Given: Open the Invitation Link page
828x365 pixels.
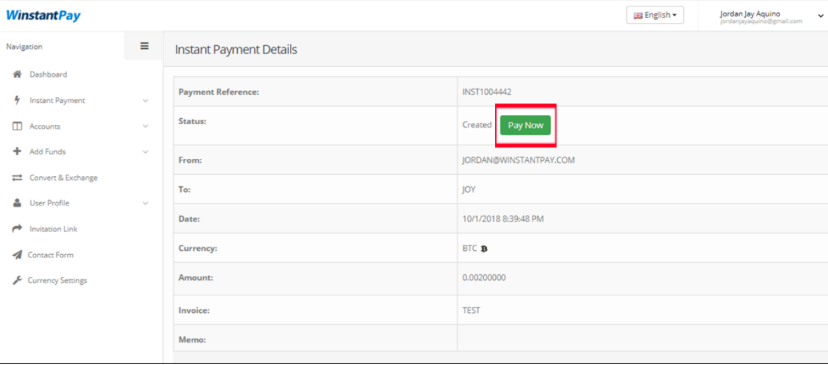Looking at the screenshot, I should click(53, 229).
